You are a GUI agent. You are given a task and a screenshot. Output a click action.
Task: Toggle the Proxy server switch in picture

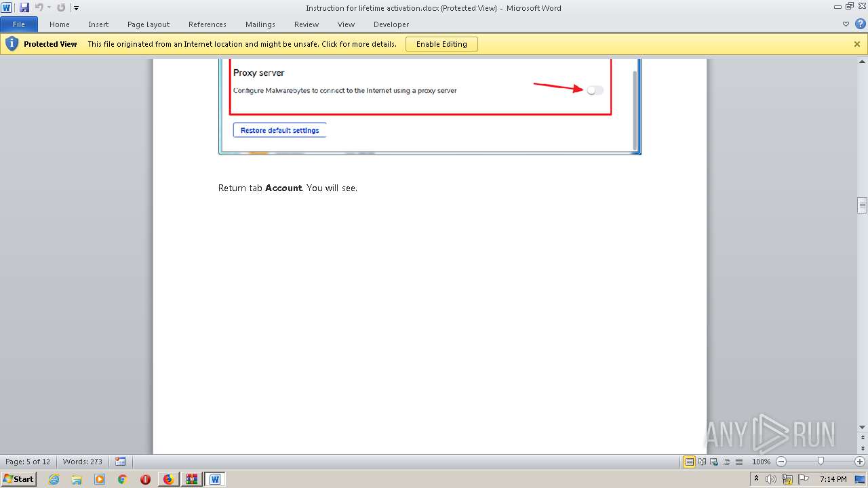(595, 90)
